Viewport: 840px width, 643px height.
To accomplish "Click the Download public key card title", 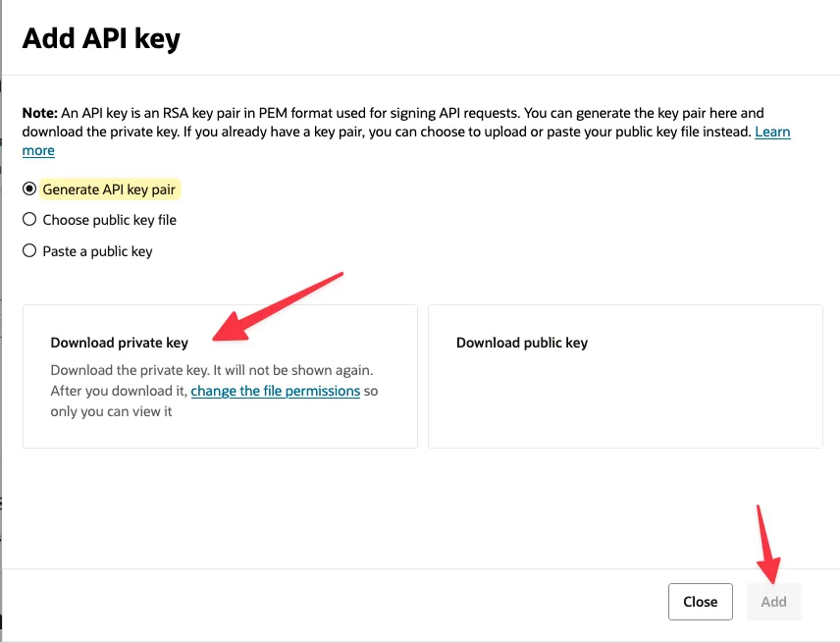I will (x=521, y=343).
